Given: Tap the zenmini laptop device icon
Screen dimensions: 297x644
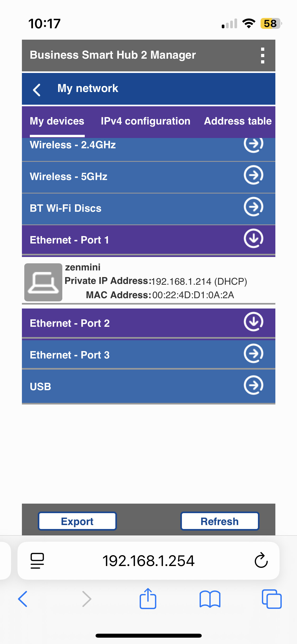Looking at the screenshot, I should pos(43,282).
